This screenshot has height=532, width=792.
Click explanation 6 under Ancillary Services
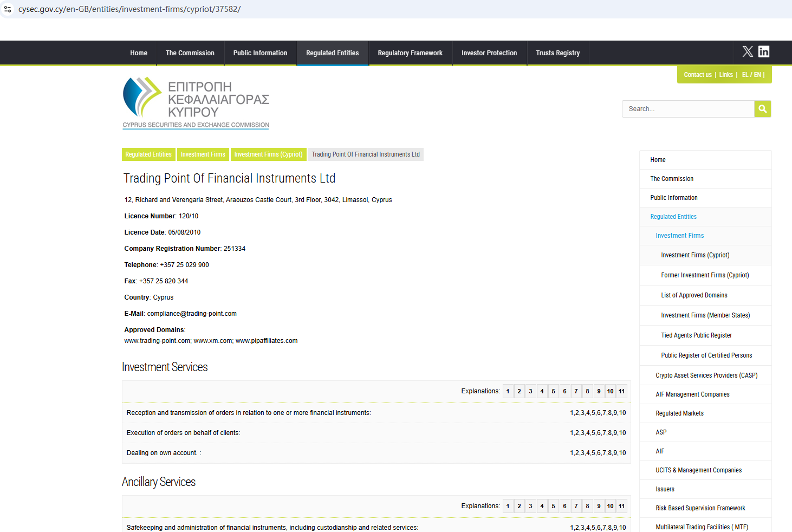pyautogui.click(x=565, y=506)
